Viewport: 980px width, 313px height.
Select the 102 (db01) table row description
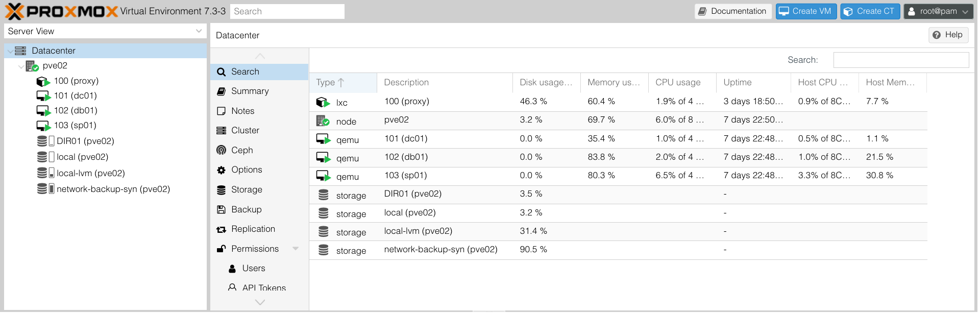[x=406, y=157]
